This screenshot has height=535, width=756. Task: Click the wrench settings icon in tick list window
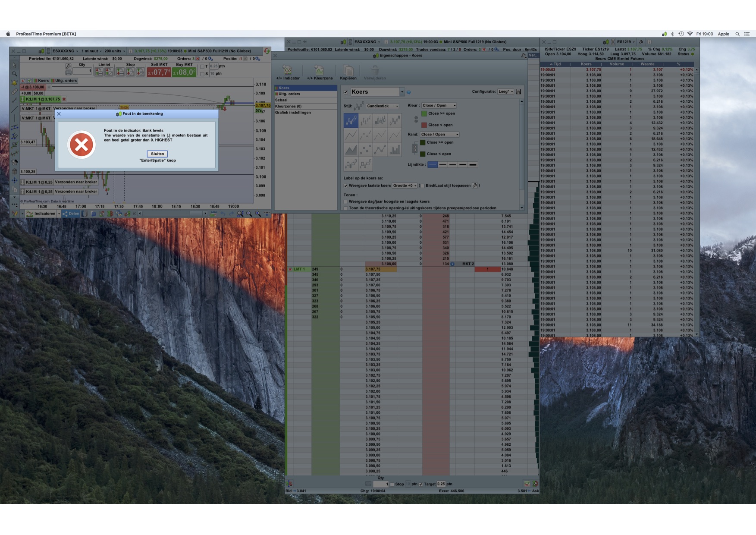(x=641, y=42)
